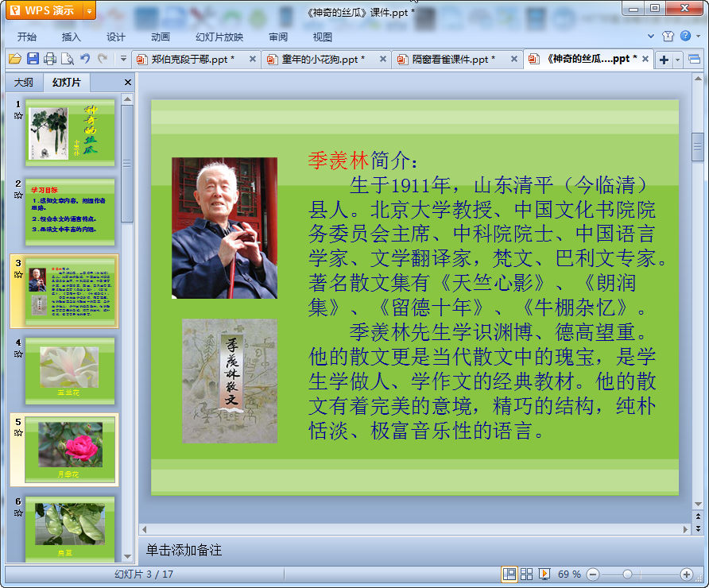Image resolution: width=709 pixels, height=588 pixels.
Task: Zoom out with the minus button
Action: click(x=593, y=574)
